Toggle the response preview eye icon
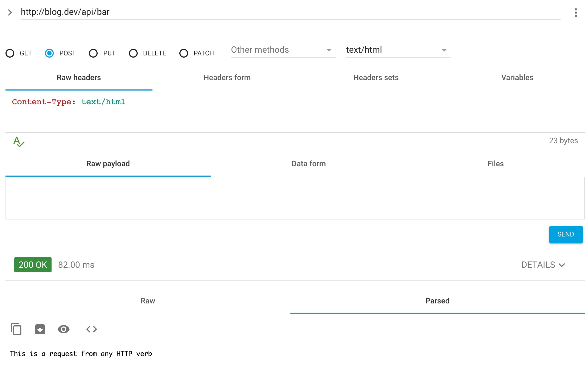Screen dimensions: 588x372 click(x=64, y=329)
